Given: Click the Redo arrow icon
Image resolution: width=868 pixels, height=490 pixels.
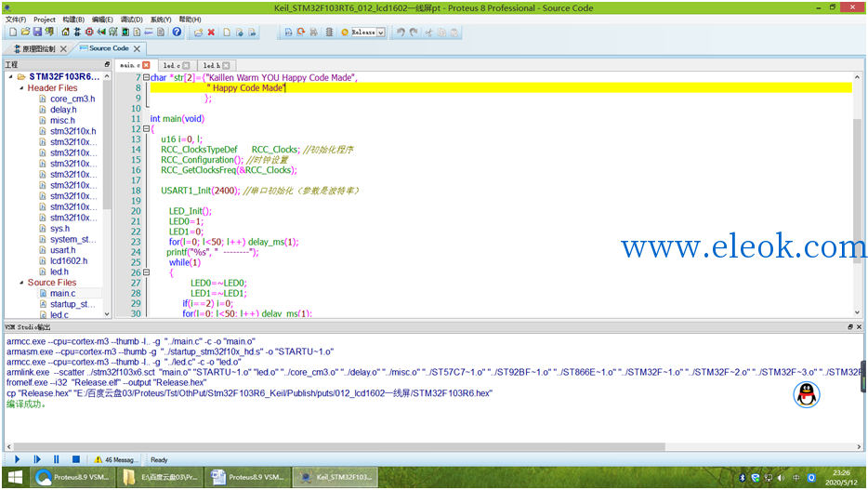Looking at the screenshot, I should 414,33.
